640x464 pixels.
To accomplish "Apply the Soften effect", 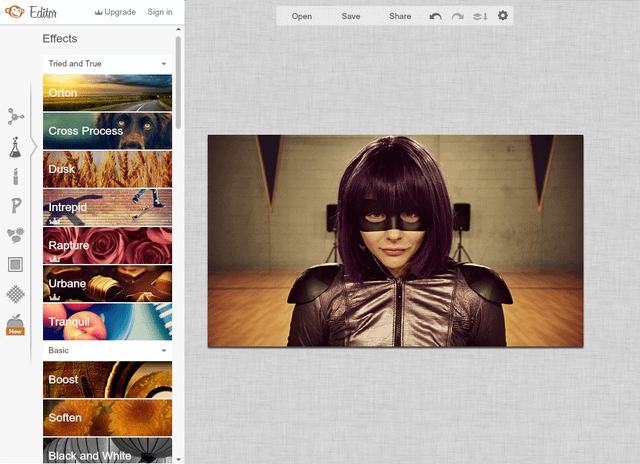I will pyautogui.click(x=107, y=418).
